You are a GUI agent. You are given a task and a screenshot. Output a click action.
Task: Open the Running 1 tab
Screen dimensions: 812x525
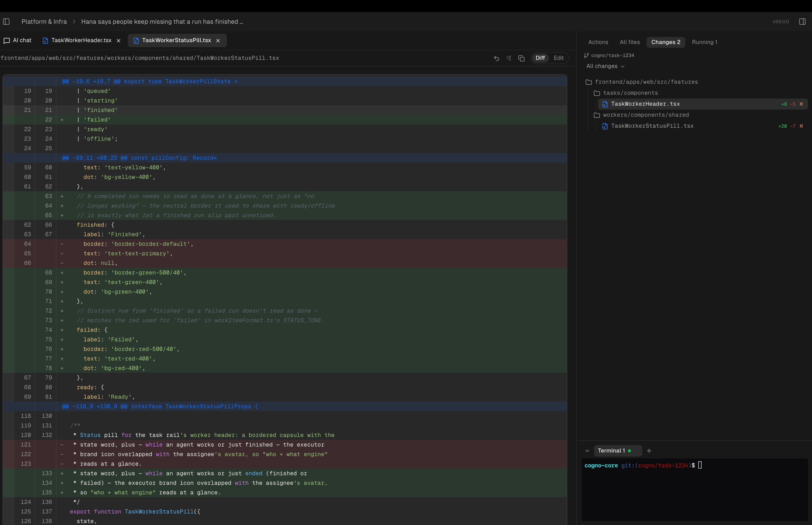[704, 42]
